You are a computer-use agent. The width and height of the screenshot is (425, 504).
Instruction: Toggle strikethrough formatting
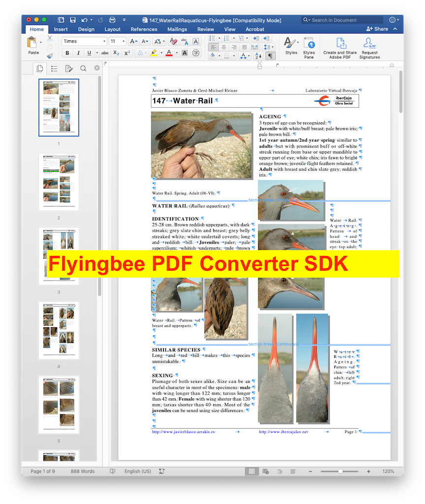[x=105, y=53]
